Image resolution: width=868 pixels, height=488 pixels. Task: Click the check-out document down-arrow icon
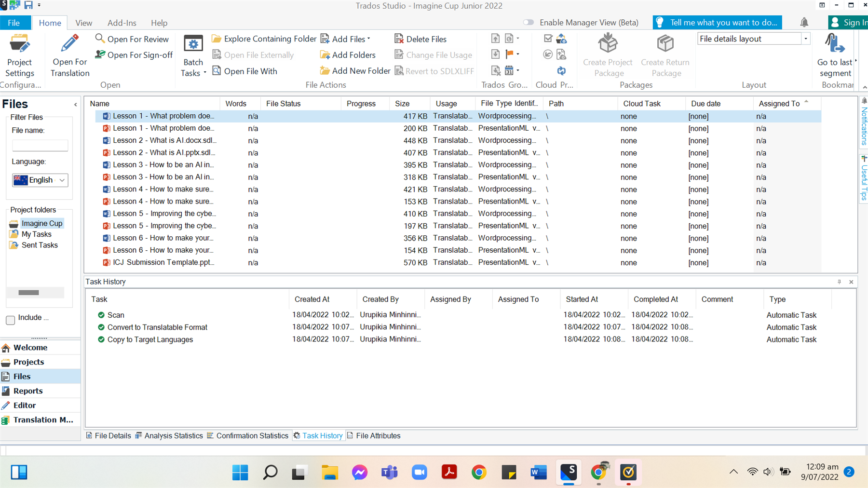[495, 54]
